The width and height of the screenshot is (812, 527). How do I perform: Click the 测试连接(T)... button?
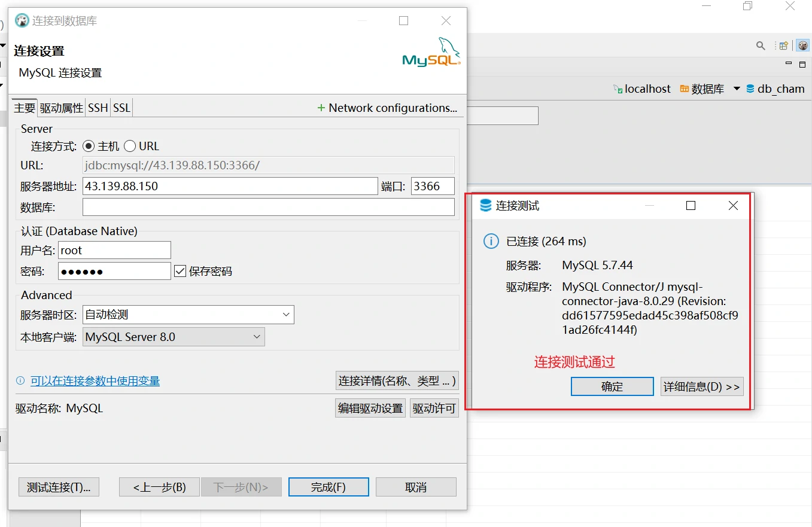59,487
